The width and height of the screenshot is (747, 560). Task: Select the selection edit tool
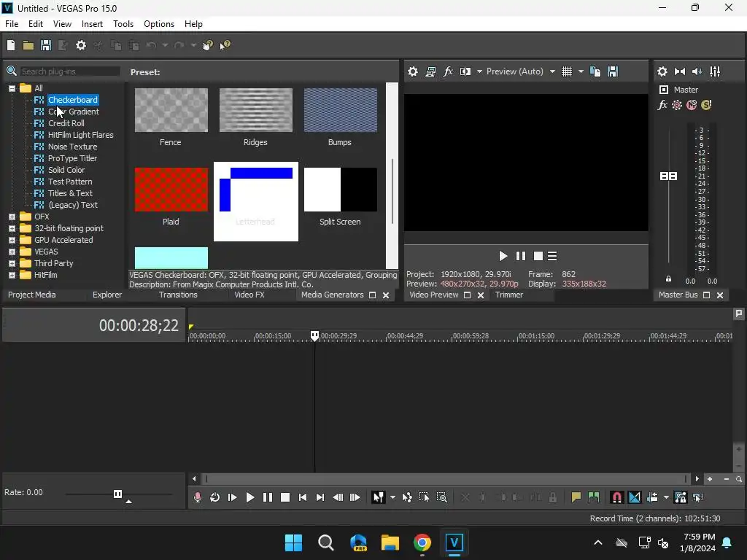click(424, 497)
